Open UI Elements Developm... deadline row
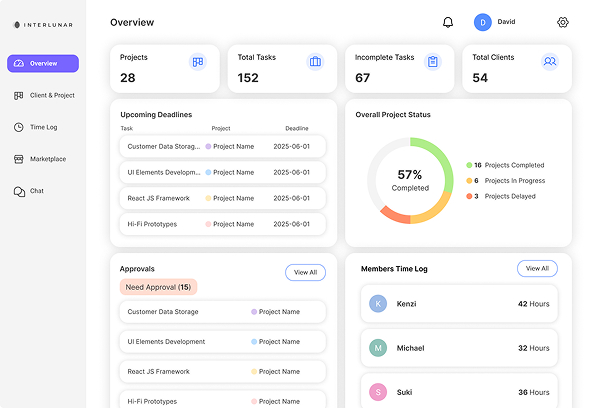596x408 pixels. point(223,172)
